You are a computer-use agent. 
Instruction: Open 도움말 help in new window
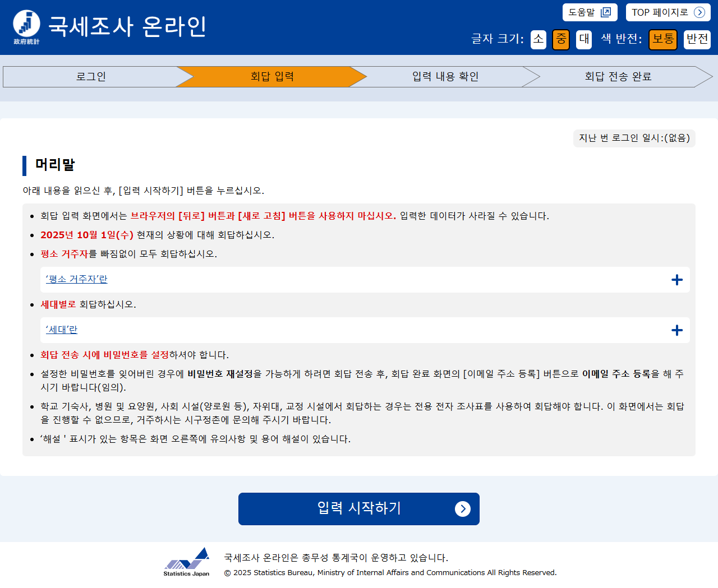click(590, 12)
